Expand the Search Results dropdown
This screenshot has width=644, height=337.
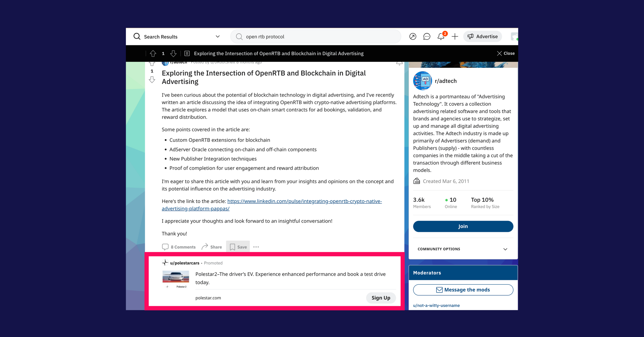tap(218, 37)
